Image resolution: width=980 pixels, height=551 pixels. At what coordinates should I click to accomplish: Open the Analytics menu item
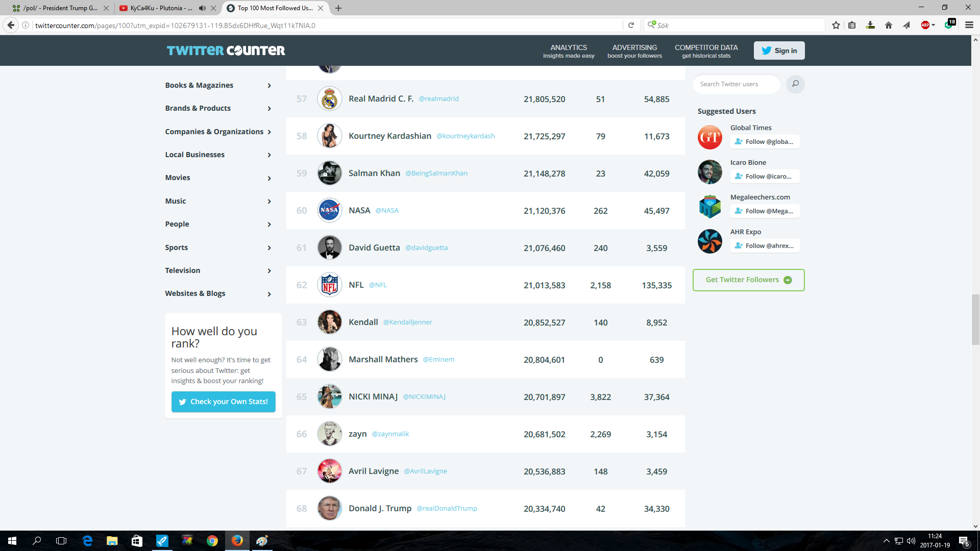click(569, 51)
